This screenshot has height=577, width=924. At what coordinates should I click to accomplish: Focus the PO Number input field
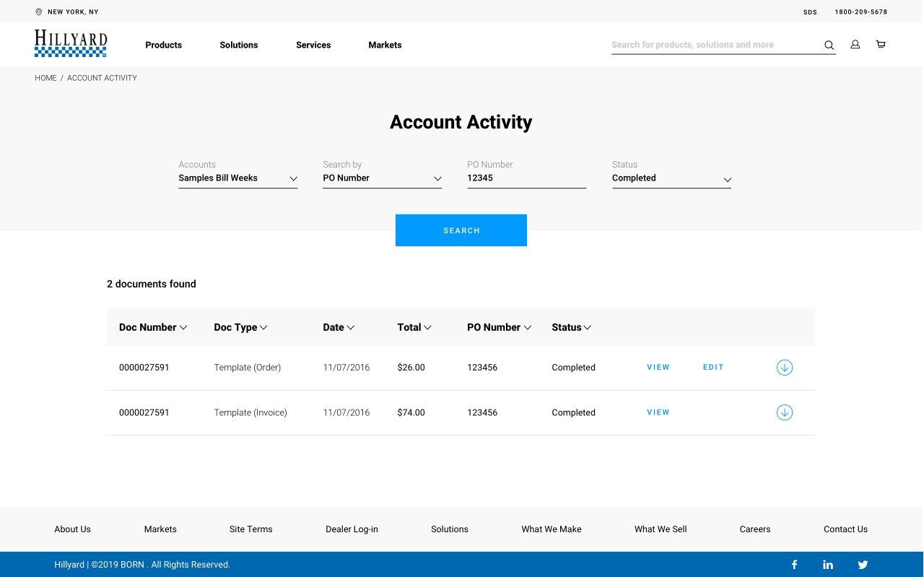tap(527, 178)
